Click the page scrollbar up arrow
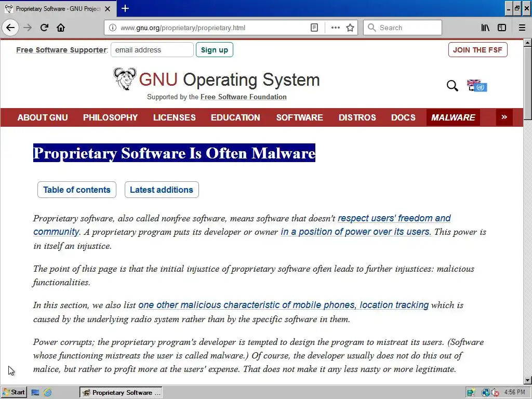532x399 pixels. coord(527,43)
